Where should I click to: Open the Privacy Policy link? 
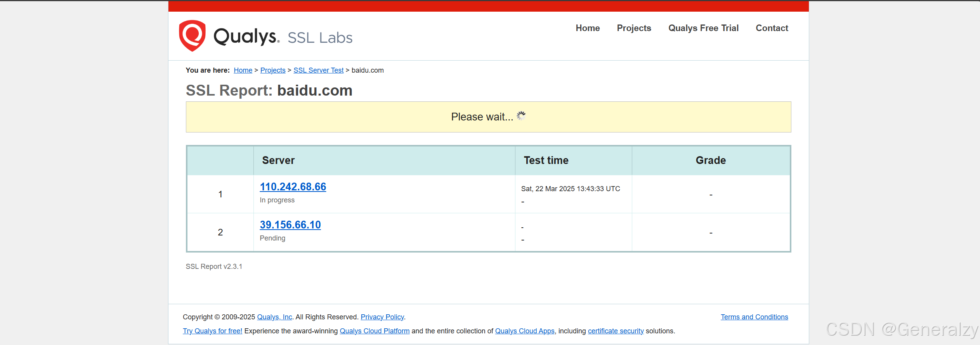pos(382,317)
